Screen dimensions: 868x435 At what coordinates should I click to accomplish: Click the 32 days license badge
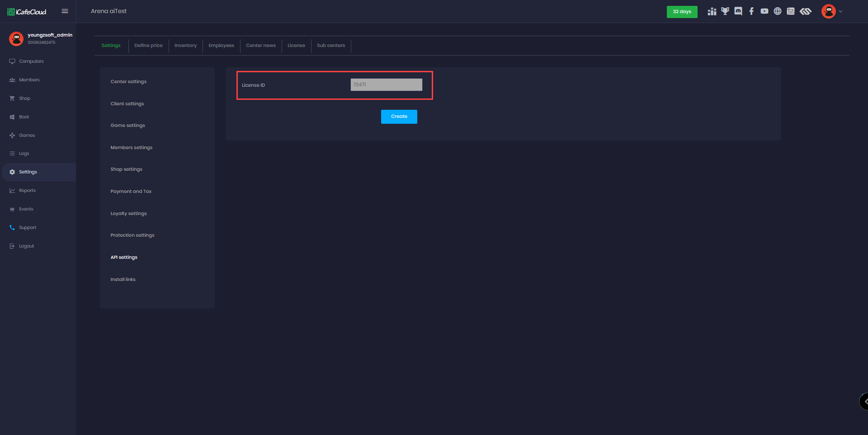pos(682,12)
